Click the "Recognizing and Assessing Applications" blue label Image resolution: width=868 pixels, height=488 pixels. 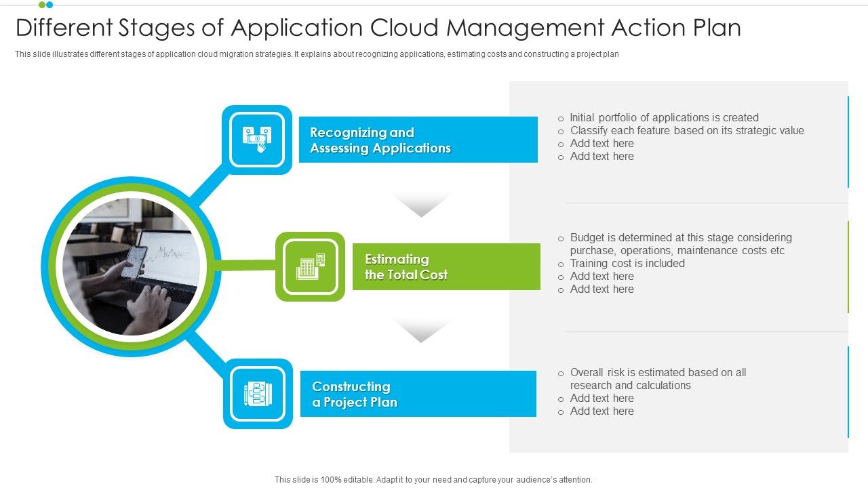pyautogui.click(x=418, y=140)
